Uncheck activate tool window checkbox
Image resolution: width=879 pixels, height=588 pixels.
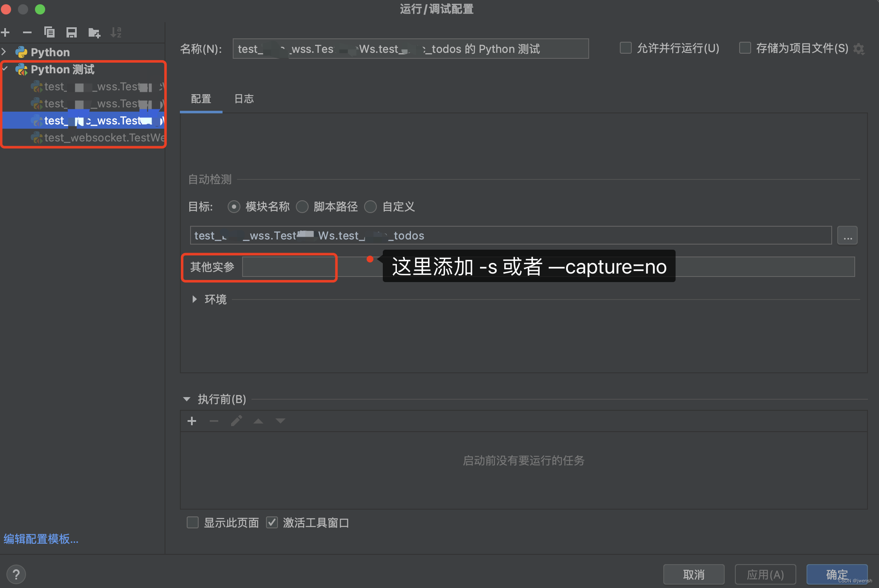coord(272,522)
